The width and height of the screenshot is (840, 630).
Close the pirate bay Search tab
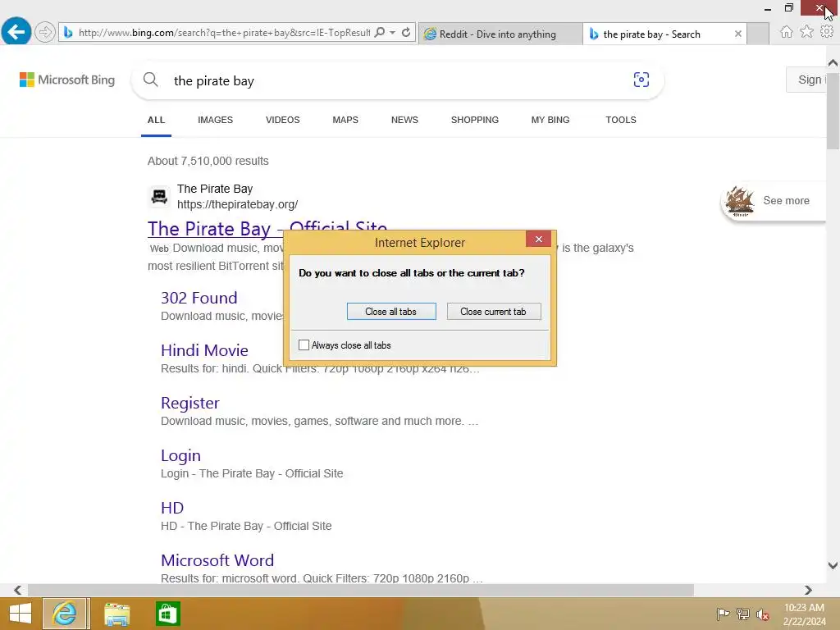click(737, 34)
